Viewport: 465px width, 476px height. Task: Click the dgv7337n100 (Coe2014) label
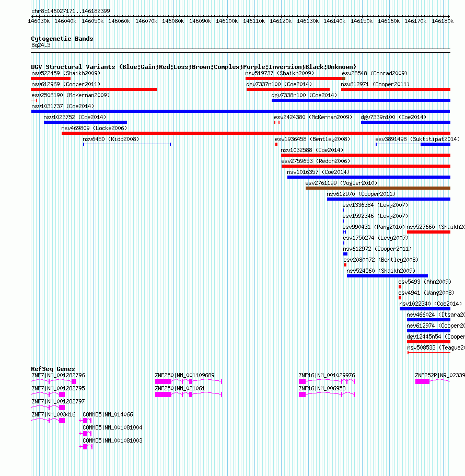pos(279,85)
